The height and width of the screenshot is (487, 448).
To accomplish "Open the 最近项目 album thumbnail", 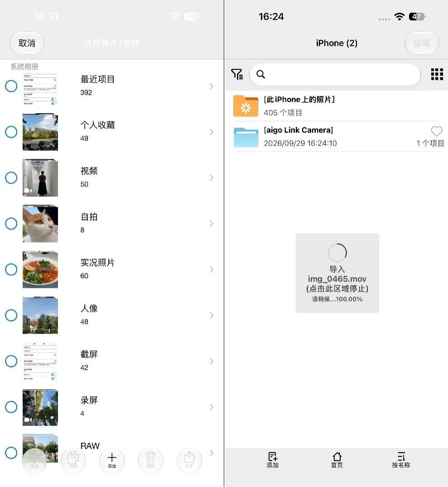I will tap(40, 89).
